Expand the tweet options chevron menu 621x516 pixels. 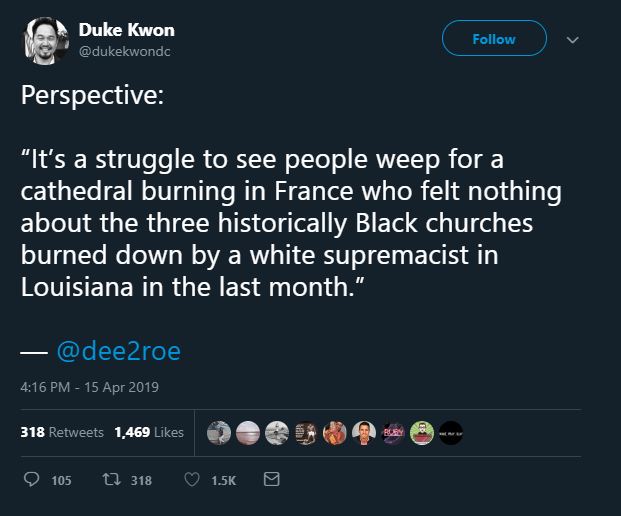coord(573,40)
